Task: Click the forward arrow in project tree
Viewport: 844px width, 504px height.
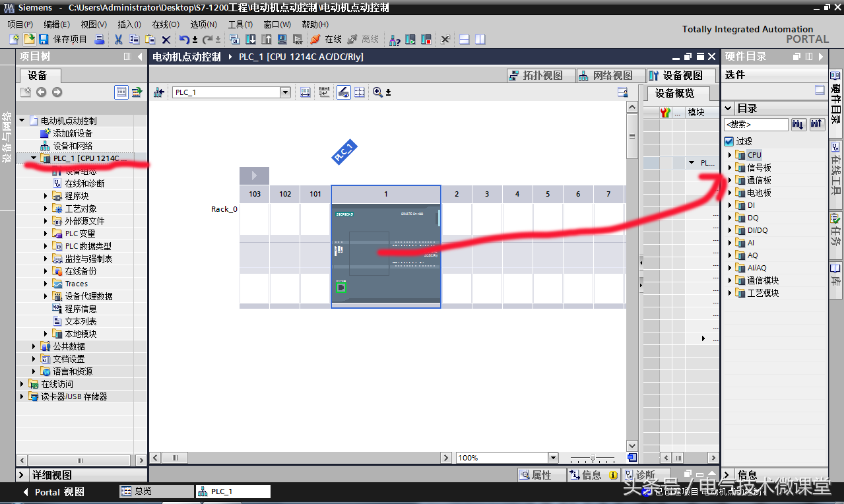Action: point(57,92)
